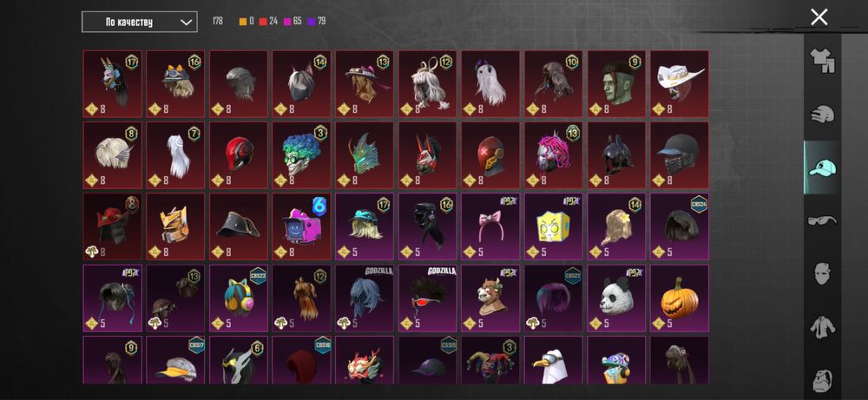Image resolution: width=868 pixels, height=400 pixels.
Task: Click the dropdown chevron arrow
Action: tap(187, 23)
